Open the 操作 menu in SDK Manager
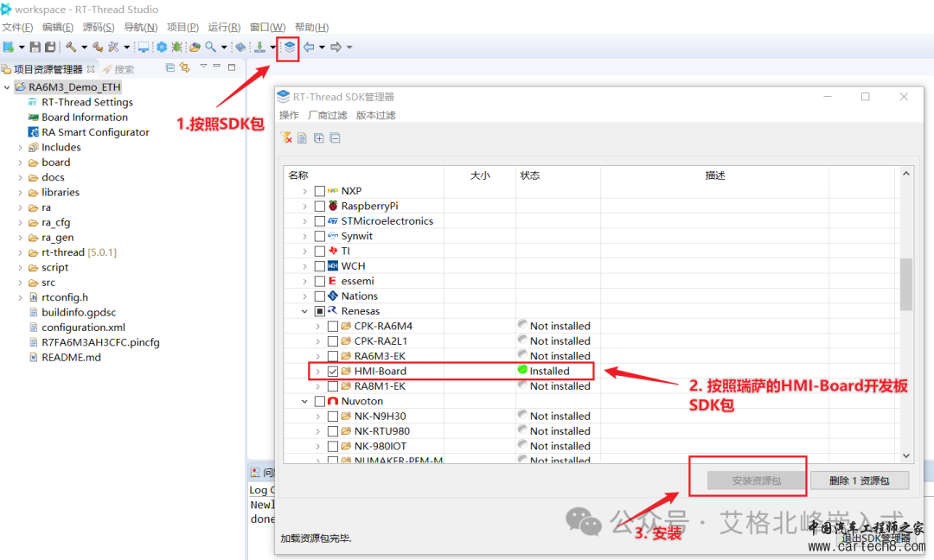The height and width of the screenshot is (560, 934). click(x=289, y=115)
